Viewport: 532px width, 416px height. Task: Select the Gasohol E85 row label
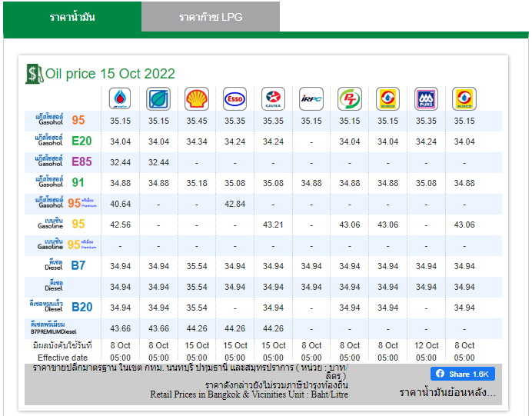64,161
